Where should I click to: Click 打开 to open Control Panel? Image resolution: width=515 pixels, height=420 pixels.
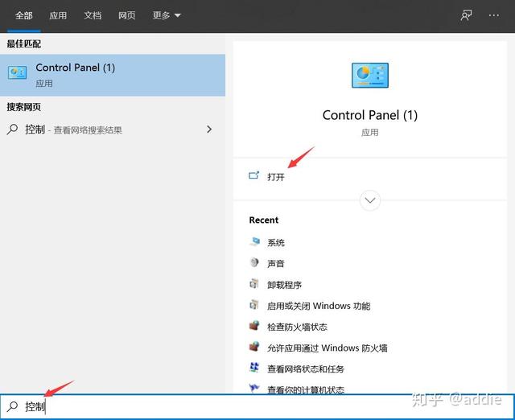[x=276, y=177]
